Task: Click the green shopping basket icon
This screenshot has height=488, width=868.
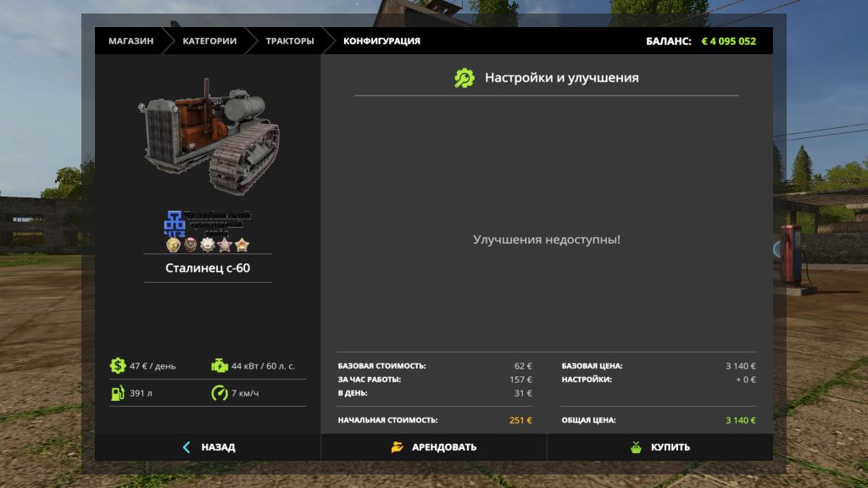Action: coord(636,447)
